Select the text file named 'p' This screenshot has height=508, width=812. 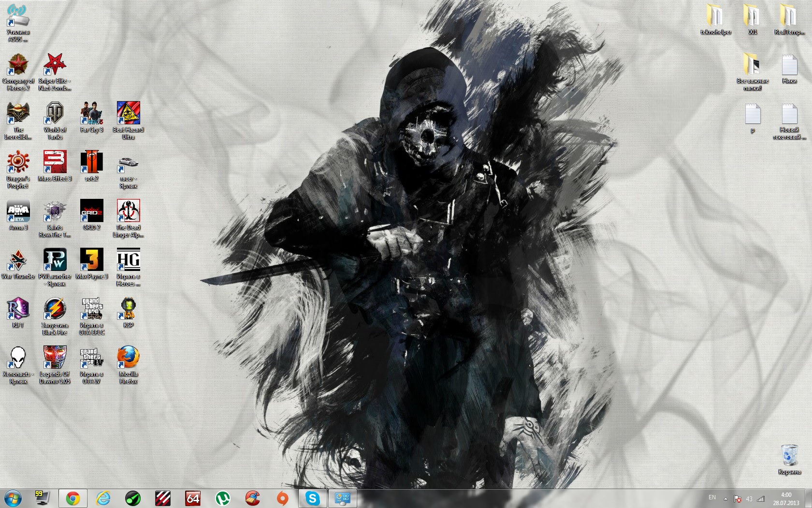point(753,119)
